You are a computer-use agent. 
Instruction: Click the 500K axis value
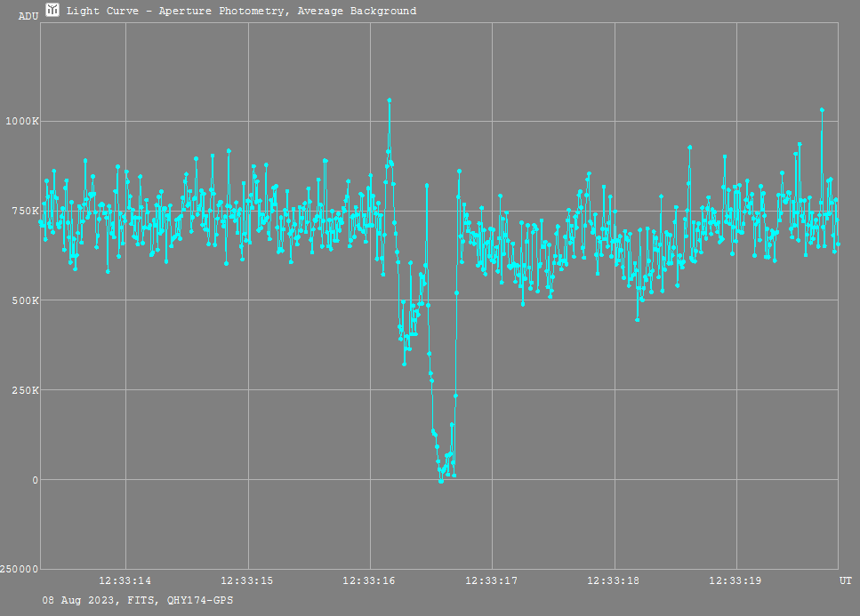pos(25,300)
